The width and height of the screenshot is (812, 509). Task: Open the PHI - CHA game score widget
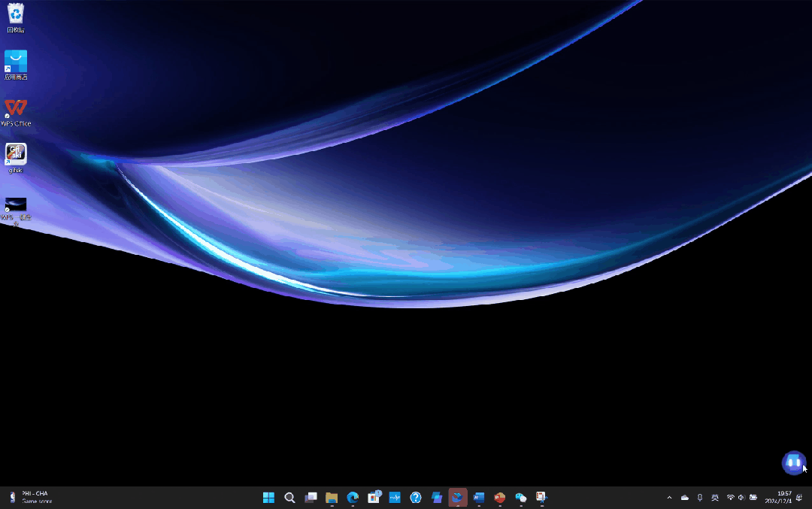[31, 497]
